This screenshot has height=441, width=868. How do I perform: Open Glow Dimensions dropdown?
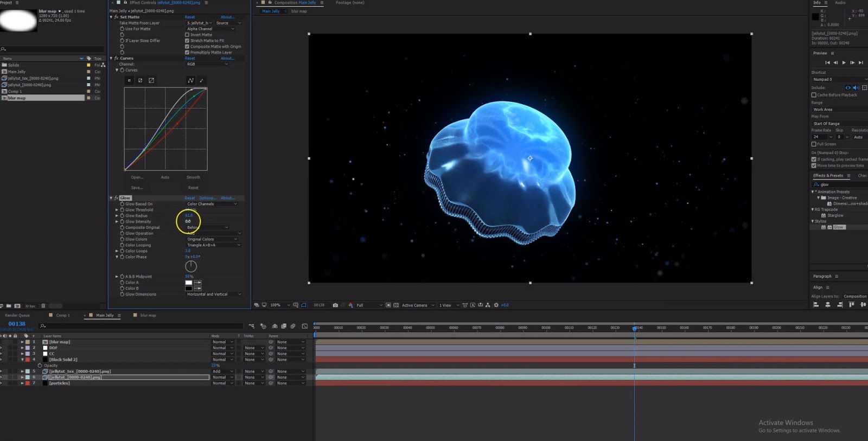(214, 295)
